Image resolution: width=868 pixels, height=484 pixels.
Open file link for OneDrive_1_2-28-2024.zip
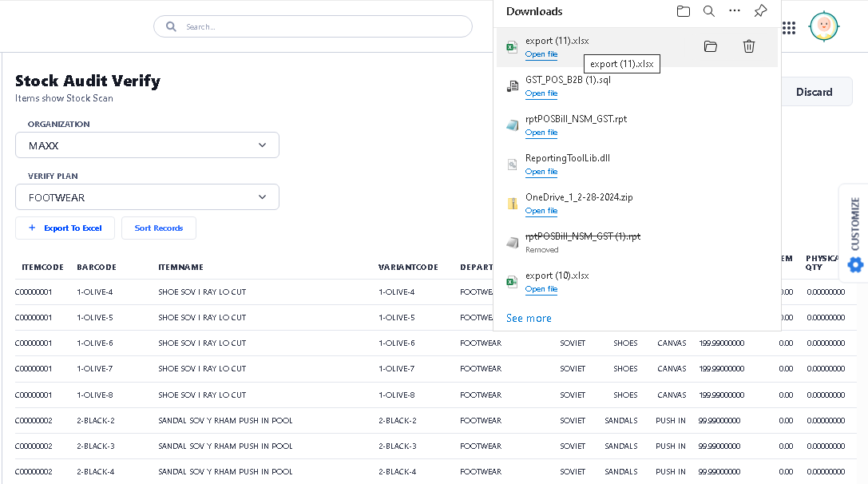coord(541,211)
